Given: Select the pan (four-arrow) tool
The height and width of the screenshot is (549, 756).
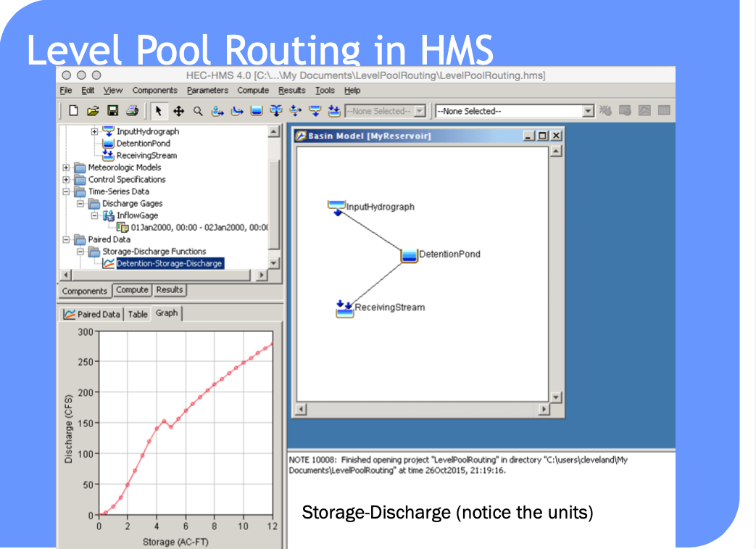Looking at the screenshot, I should tap(178, 112).
